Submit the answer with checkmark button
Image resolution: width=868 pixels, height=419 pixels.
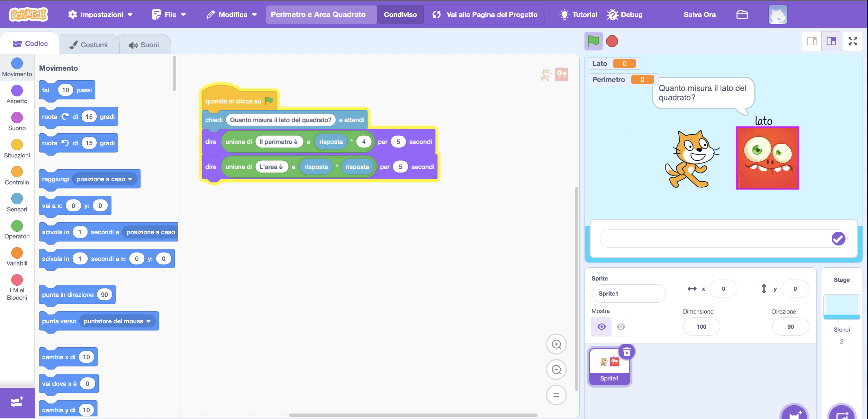click(838, 238)
